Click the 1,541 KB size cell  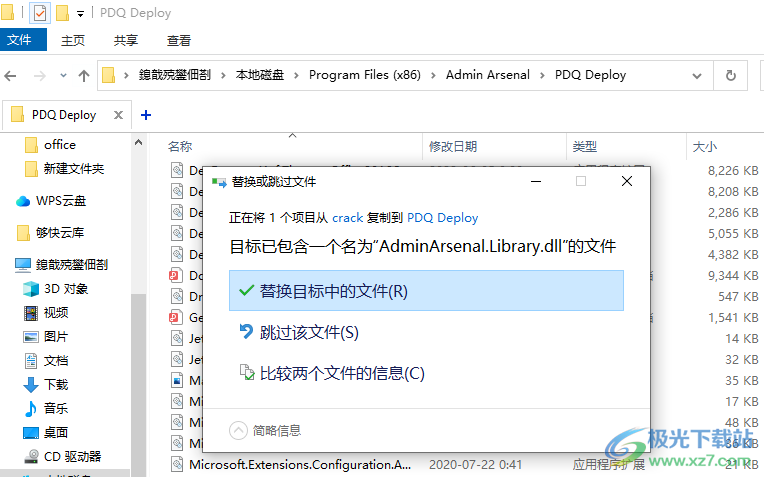[733, 317]
